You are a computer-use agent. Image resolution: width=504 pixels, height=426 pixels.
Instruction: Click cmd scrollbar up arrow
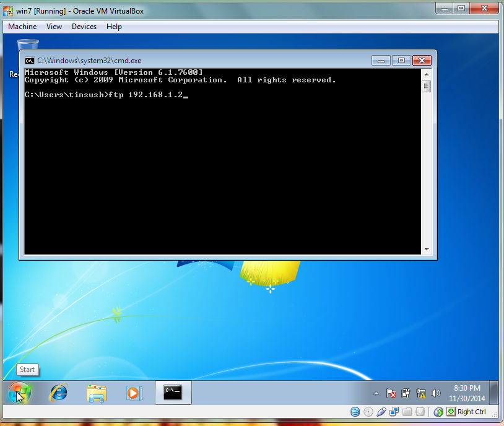pos(427,74)
